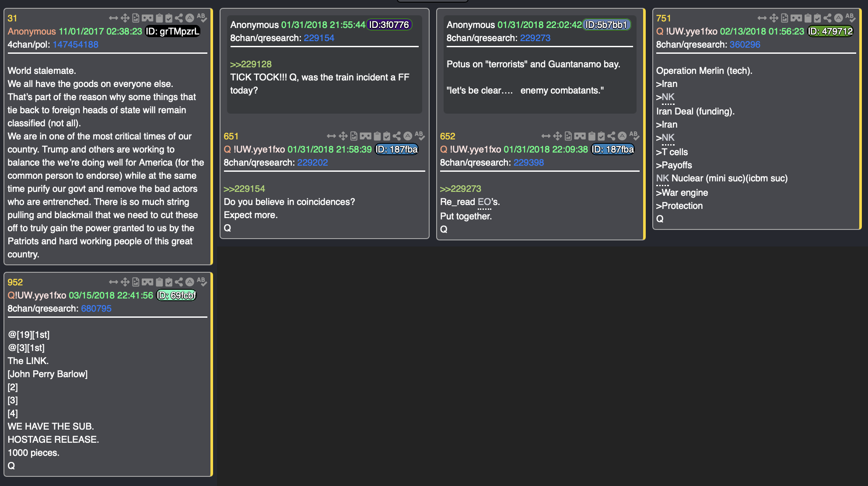Click the circled A icon on post 751
This screenshot has width=868, height=486.
[839, 18]
